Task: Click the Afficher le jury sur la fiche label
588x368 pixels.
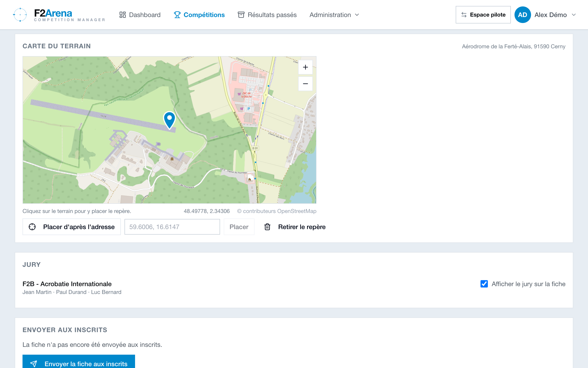Action: pos(528,284)
